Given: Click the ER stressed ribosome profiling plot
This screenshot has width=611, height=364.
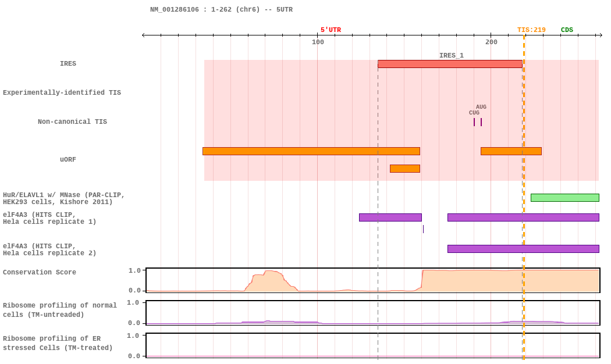Looking at the screenshot, I should [x=372, y=345].
